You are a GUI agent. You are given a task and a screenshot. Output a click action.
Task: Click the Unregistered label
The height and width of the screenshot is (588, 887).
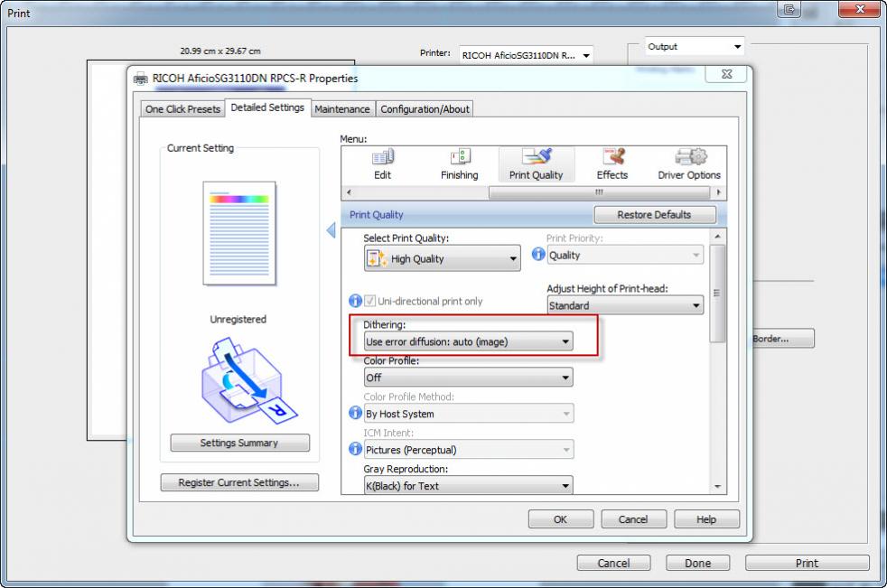click(238, 319)
